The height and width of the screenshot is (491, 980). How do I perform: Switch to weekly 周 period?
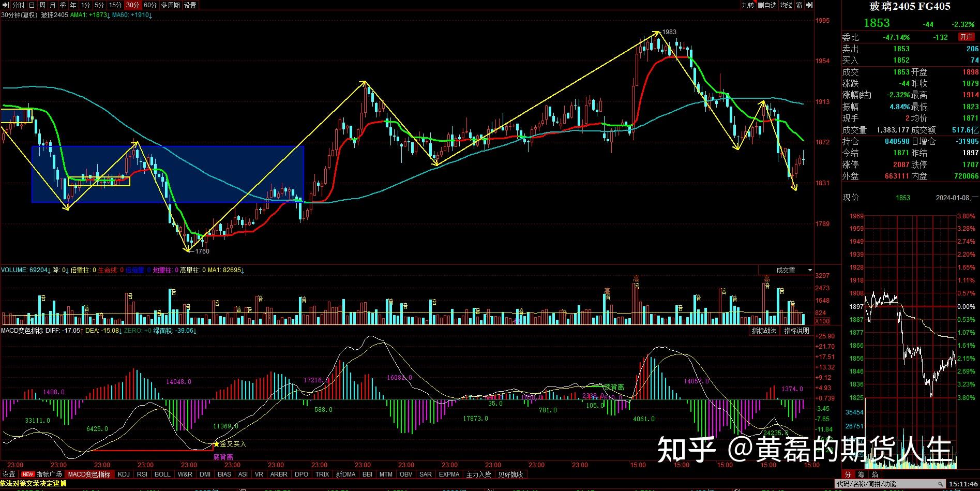tap(42, 5)
